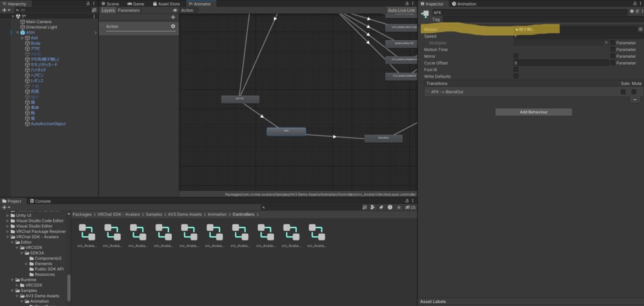Select AFK -> BlendOut transition row
Image resolution: width=644 pixels, height=306 pixels.
(533, 92)
